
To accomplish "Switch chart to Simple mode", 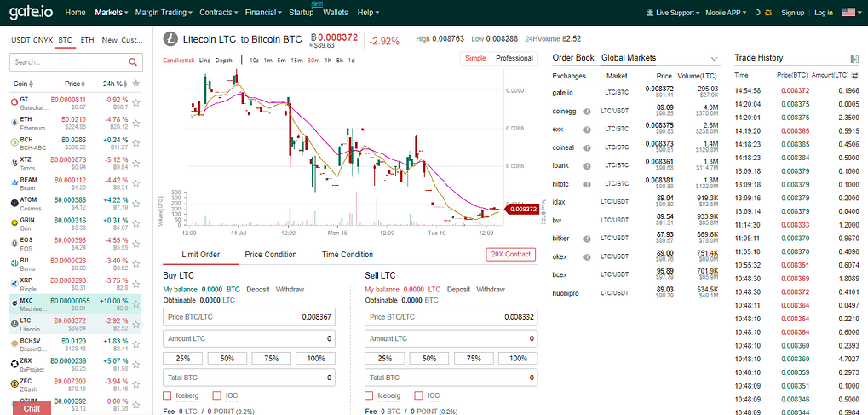I will pyautogui.click(x=475, y=58).
